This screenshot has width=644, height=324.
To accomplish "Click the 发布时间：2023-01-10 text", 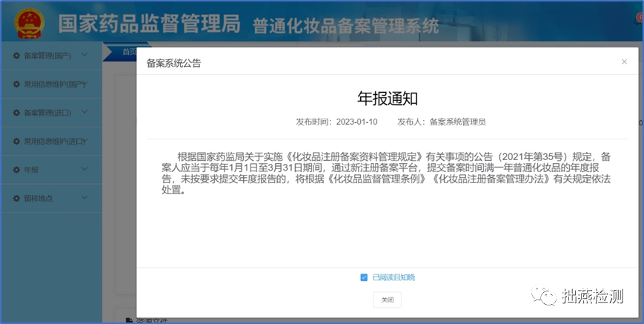I will point(336,122).
